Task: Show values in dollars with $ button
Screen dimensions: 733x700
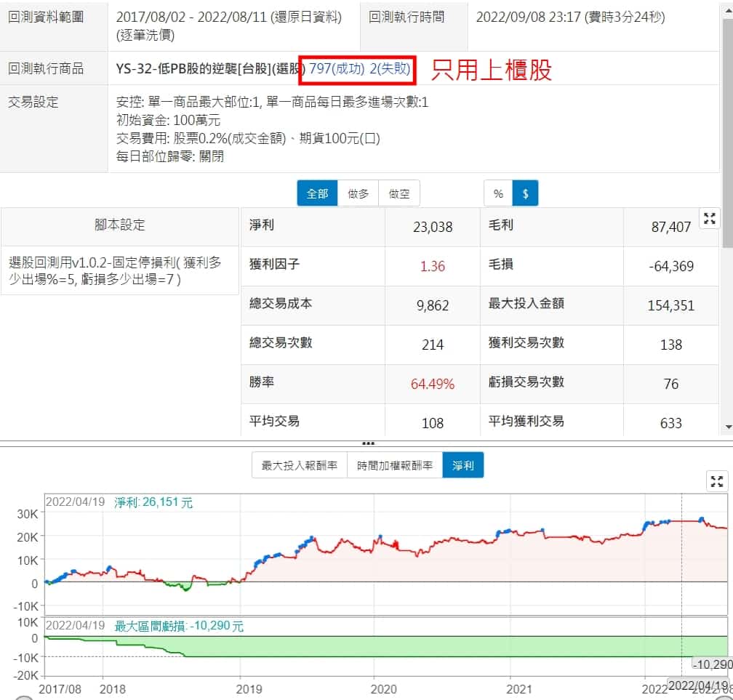Action: (525, 193)
